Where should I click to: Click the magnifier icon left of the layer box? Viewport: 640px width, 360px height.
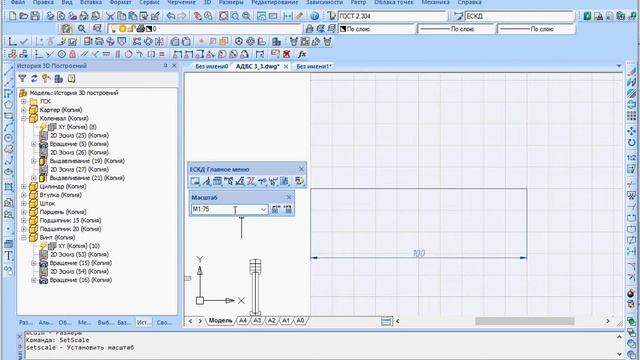coord(82,29)
